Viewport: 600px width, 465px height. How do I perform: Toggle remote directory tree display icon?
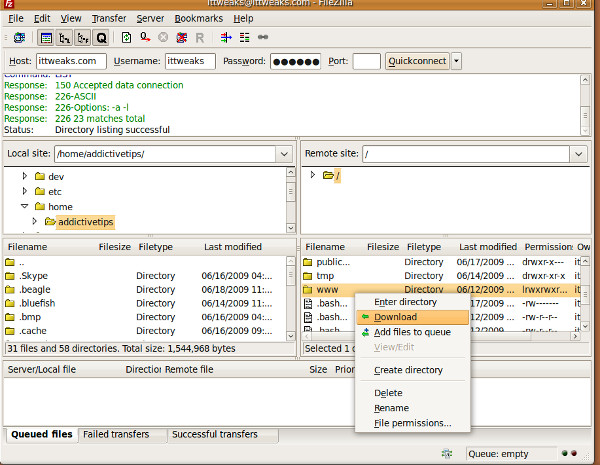83,38
